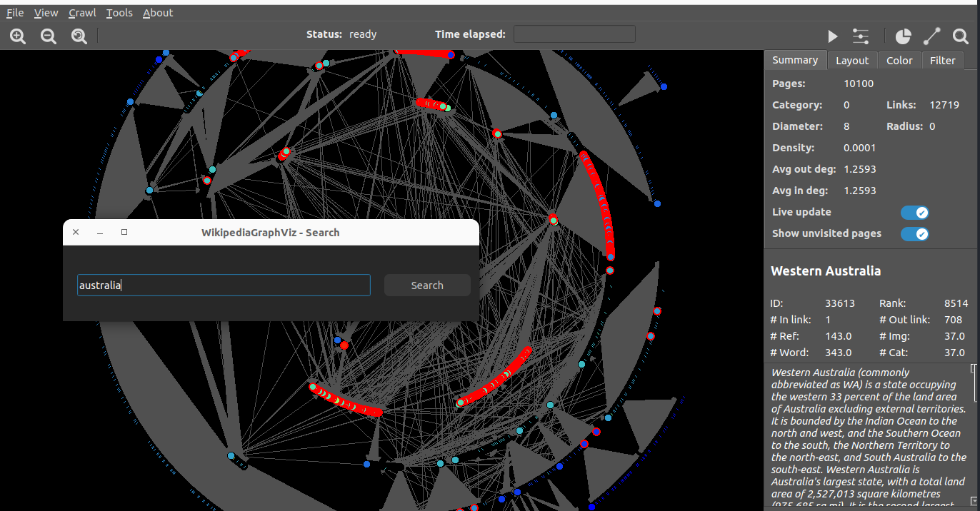This screenshot has width=980, height=511.
Task: Click the pie chart statistics icon
Action: click(904, 36)
